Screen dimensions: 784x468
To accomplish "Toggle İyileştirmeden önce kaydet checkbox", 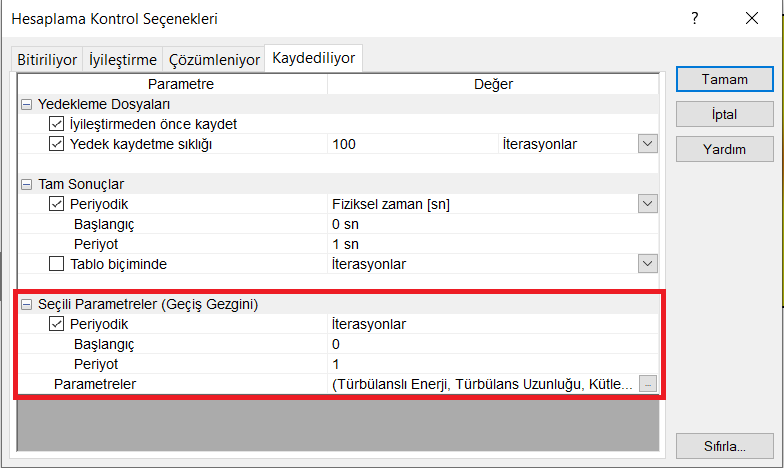I will click(57, 124).
